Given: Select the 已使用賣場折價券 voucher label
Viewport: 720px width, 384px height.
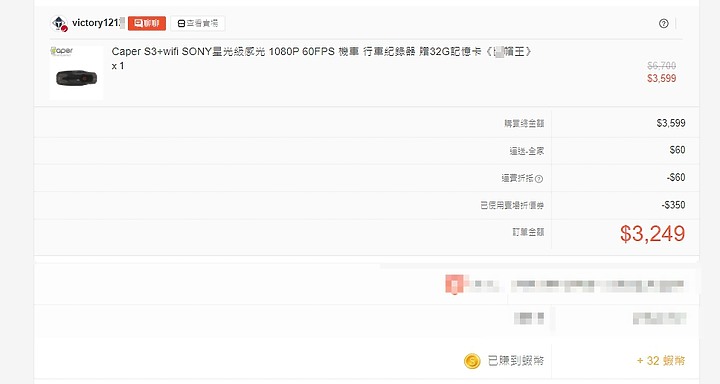Looking at the screenshot, I should point(512,205).
